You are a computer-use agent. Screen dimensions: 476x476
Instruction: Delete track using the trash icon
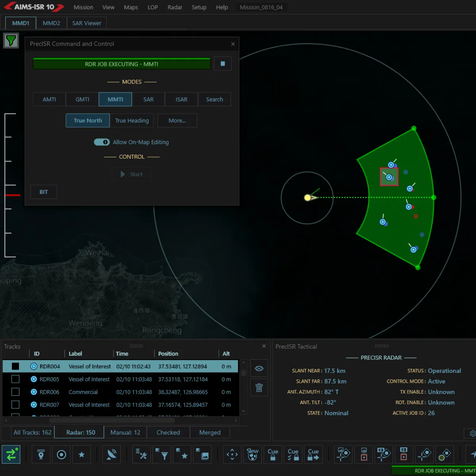(259, 388)
